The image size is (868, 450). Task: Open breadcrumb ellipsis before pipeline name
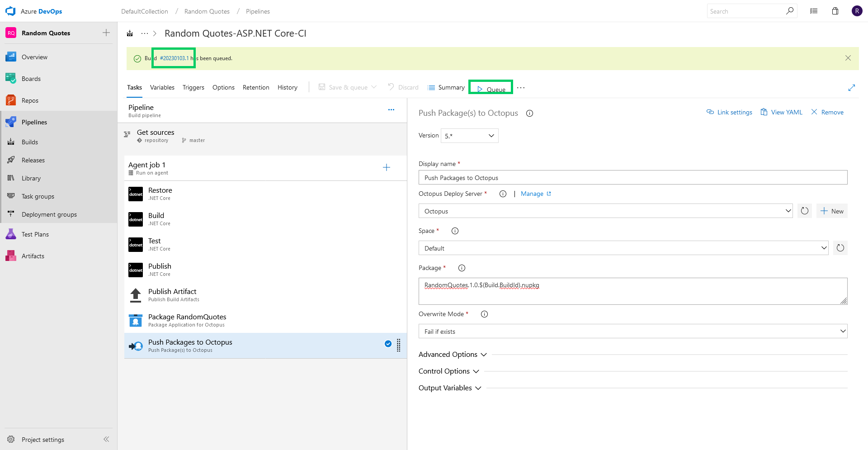tap(145, 33)
